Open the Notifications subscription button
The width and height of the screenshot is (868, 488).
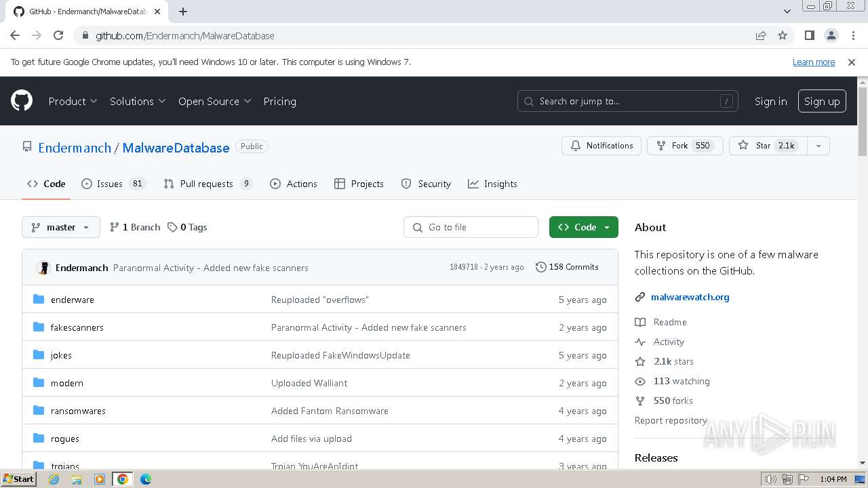point(601,146)
